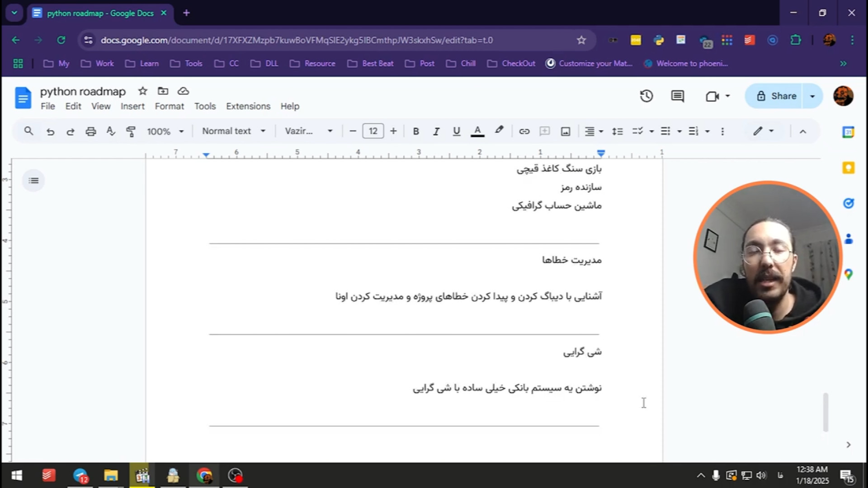View the cloud document status

183,91
